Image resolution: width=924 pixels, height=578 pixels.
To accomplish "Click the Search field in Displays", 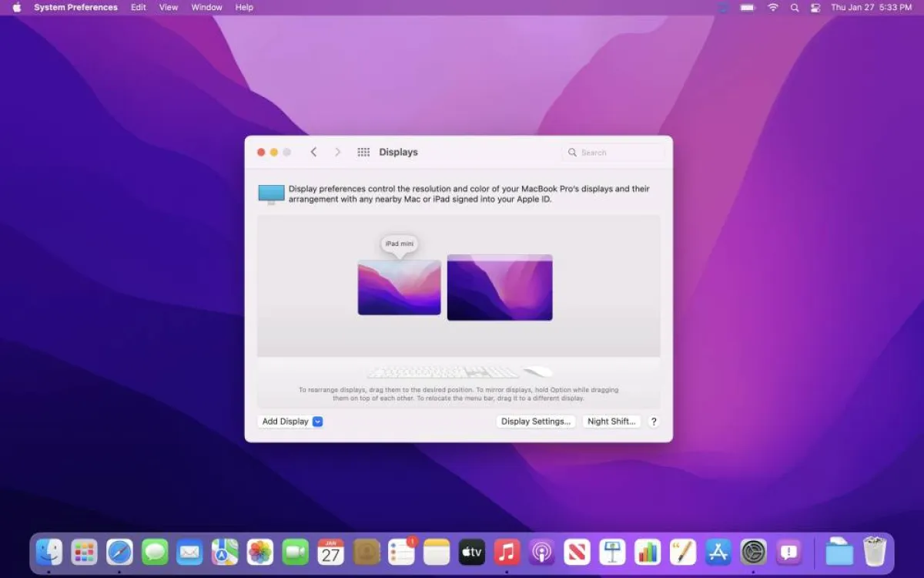I will coord(614,153).
